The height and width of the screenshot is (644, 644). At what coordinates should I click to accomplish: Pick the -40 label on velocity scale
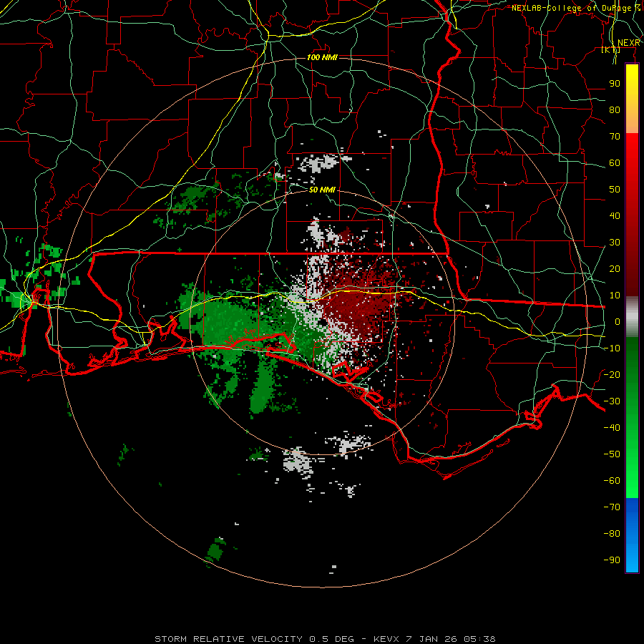612,428
